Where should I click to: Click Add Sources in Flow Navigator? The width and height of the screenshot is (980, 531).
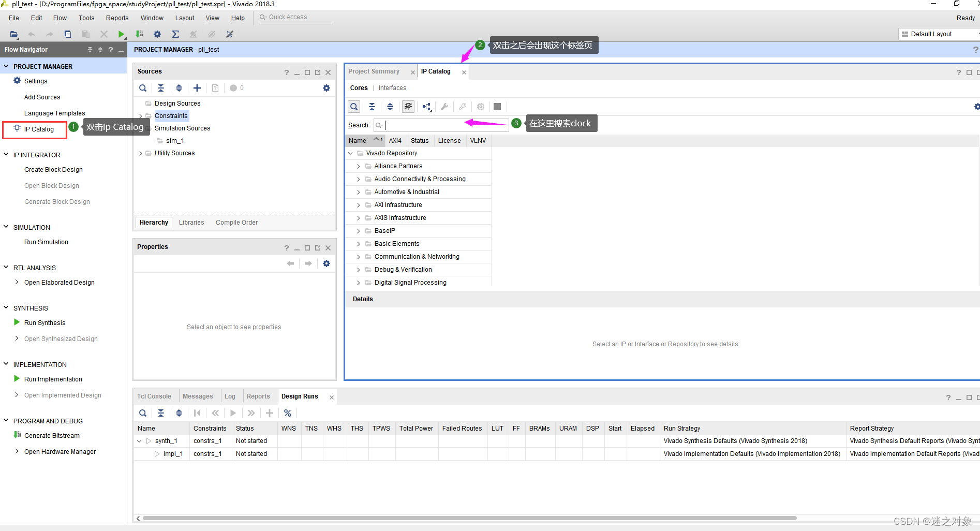42,97
